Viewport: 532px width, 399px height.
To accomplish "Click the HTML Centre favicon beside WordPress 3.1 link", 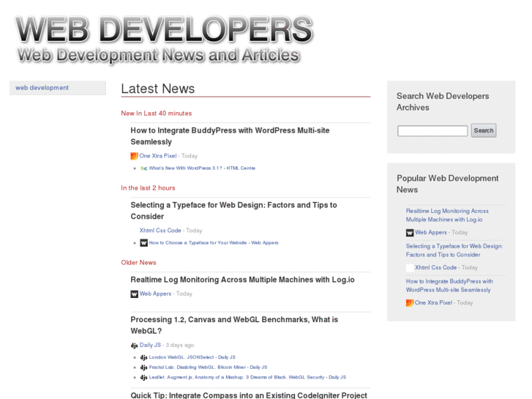I will pyautogui.click(x=144, y=168).
